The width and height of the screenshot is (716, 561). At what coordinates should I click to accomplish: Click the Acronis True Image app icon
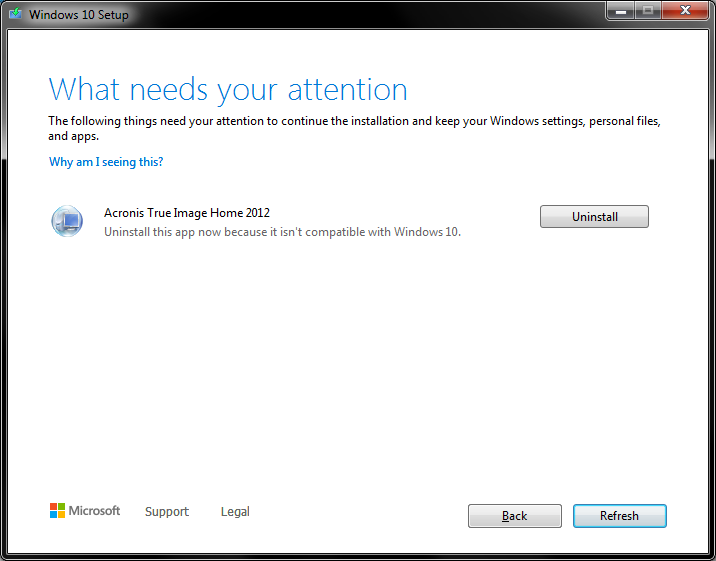(x=67, y=221)
